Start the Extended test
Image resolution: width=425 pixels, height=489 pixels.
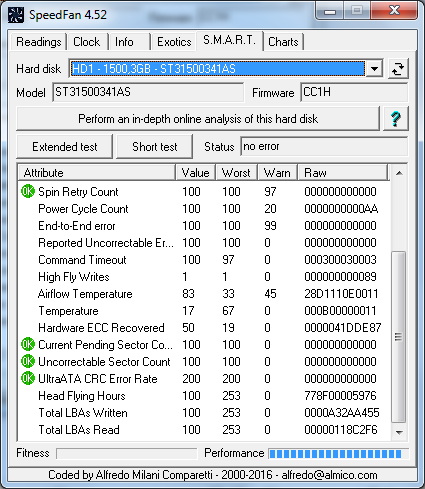[65, 147]
